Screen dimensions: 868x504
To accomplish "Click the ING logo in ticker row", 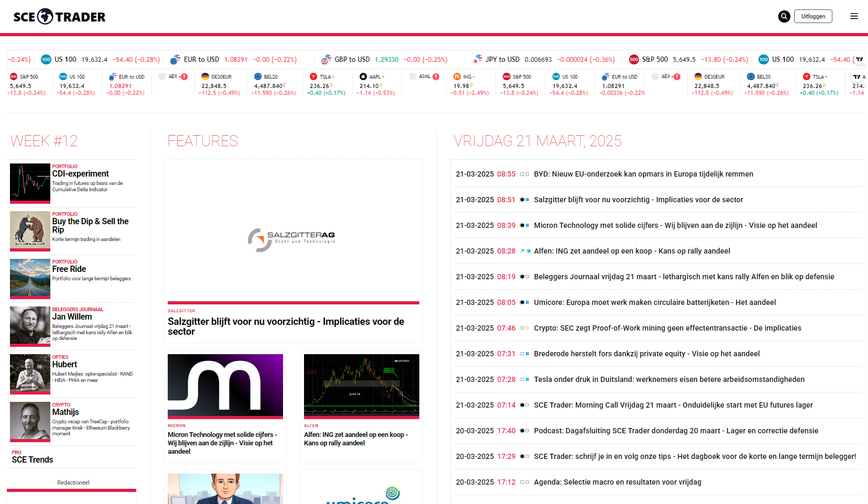I will point(457,76).
